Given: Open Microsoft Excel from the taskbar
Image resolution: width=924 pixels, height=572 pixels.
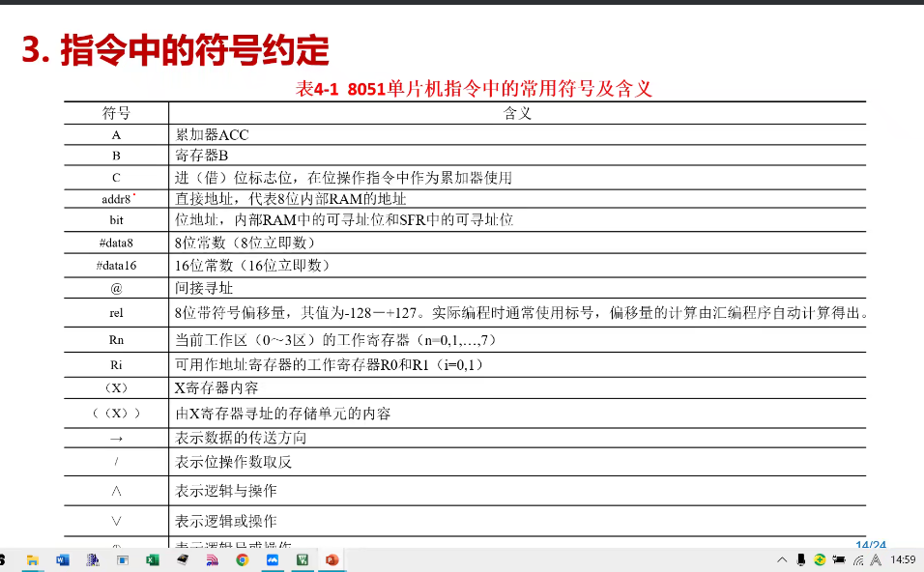Looking at the screenshot, I should [153, 560].
